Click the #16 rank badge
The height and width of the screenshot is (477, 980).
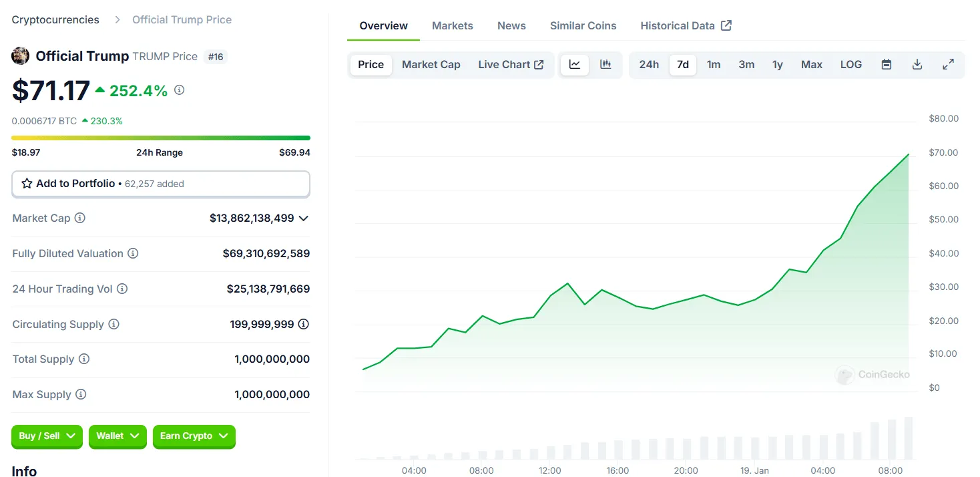coord(216,57)
